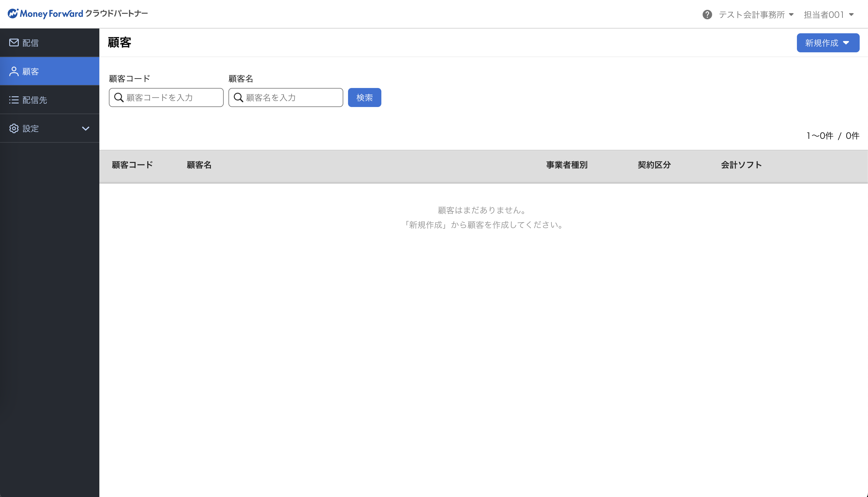Open the テスト会計事務所 office dropdown
Image resolution: width=868 pixels, height=497 pixels.
tap(756, 15)
